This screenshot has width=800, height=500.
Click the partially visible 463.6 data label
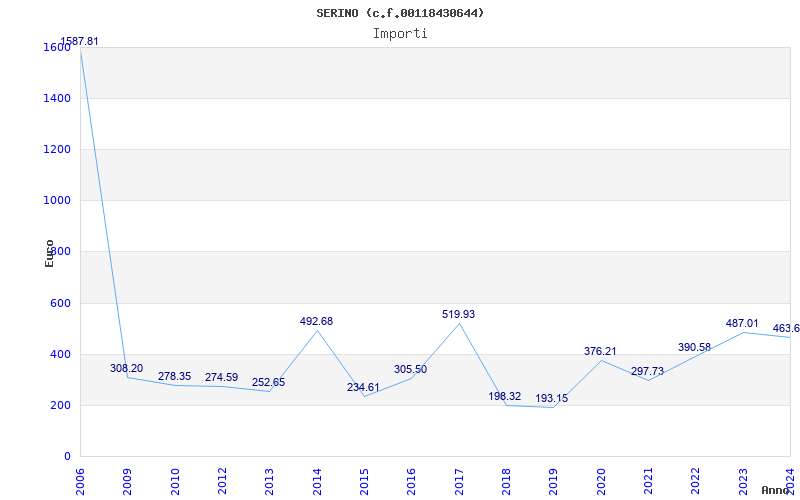(x=786, y=328)
